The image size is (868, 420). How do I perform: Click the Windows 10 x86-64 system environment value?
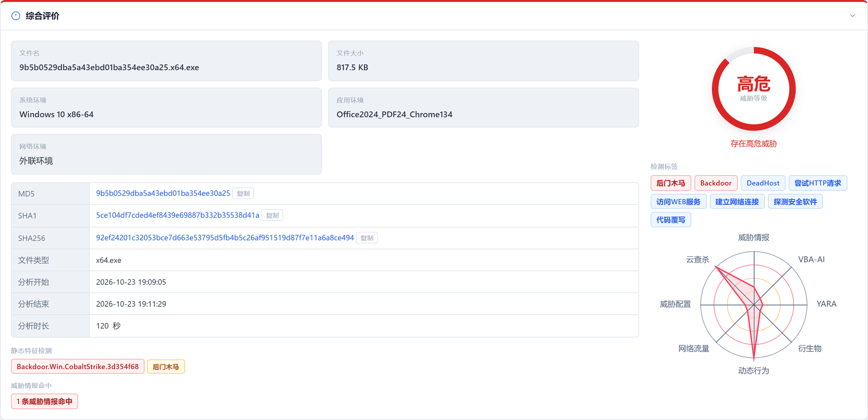pyautogui.click(x=56, y=114)
